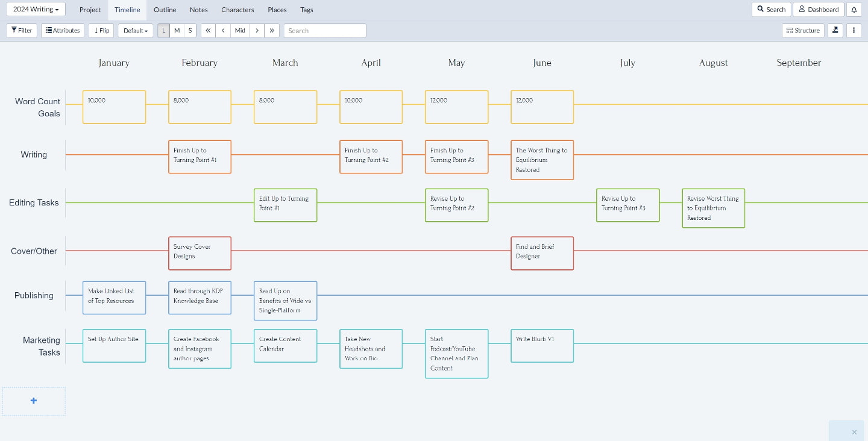Click the Word Count Goals plotline label

pyautogui.click(x=37, y=107)
